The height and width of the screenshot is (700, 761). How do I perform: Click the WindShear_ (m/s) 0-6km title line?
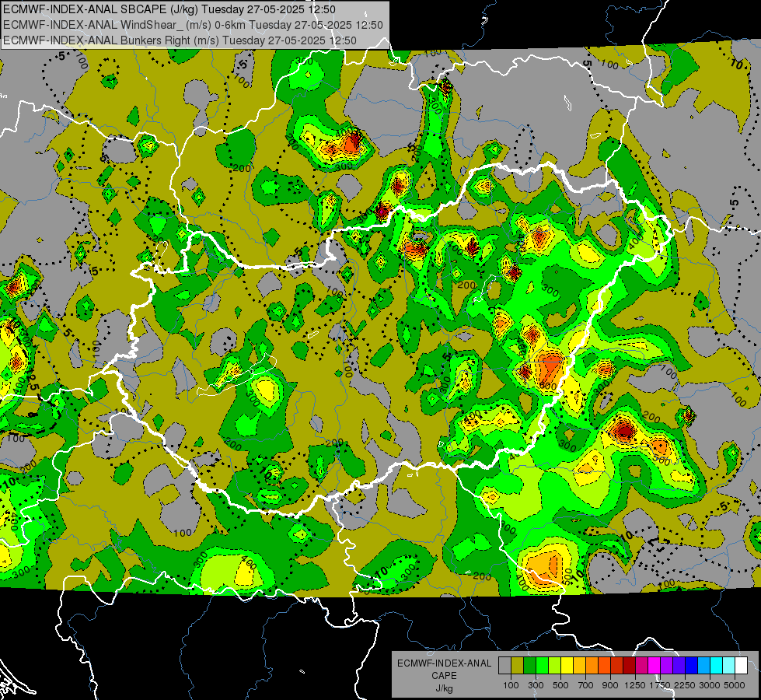[193, 25]
